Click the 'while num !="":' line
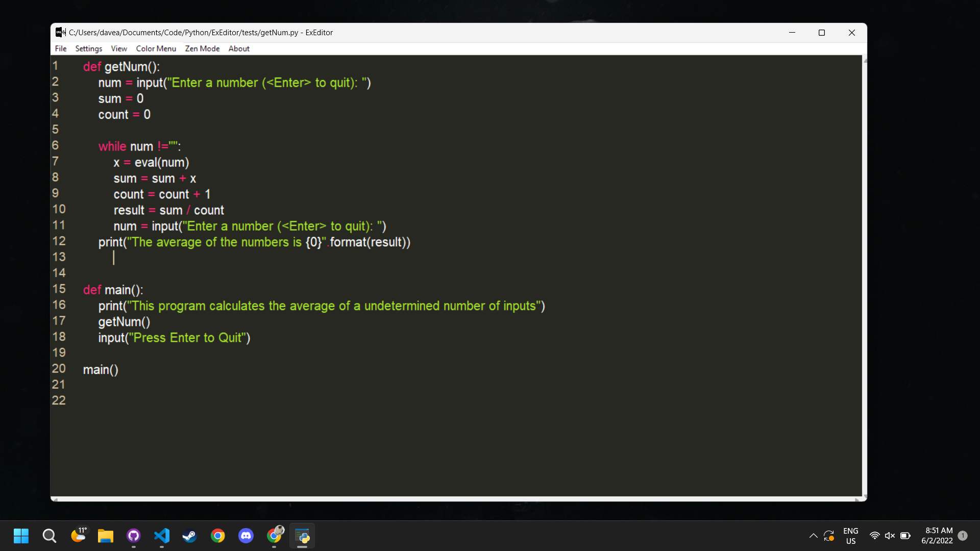Image resolution: width=980 pixels, height=551 pixels. tap(139, 146)
